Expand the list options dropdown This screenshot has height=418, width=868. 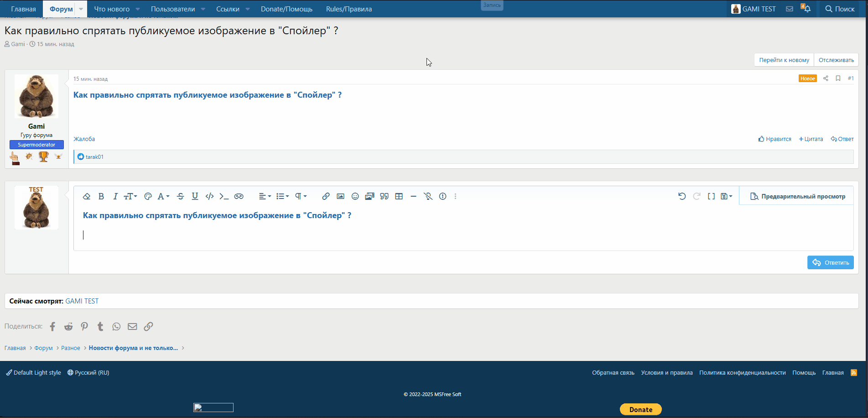pyautogui.click(x=282, y=196)
